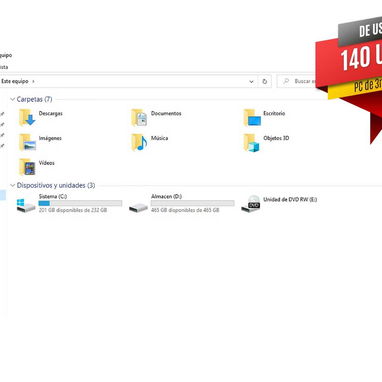Click the Sistema (C:) drive name
Viewport: 382px width, 382px height.
(x=53, y=196)
